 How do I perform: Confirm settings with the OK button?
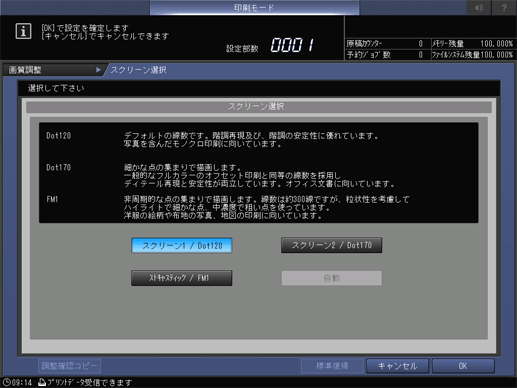point(463,366)
